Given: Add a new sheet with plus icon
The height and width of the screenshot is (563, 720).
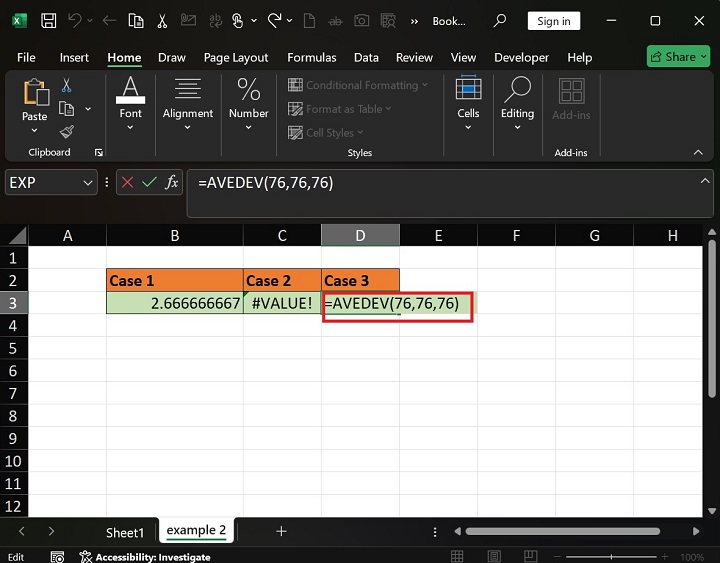Looking at the screenshot, I should point(281,531).
